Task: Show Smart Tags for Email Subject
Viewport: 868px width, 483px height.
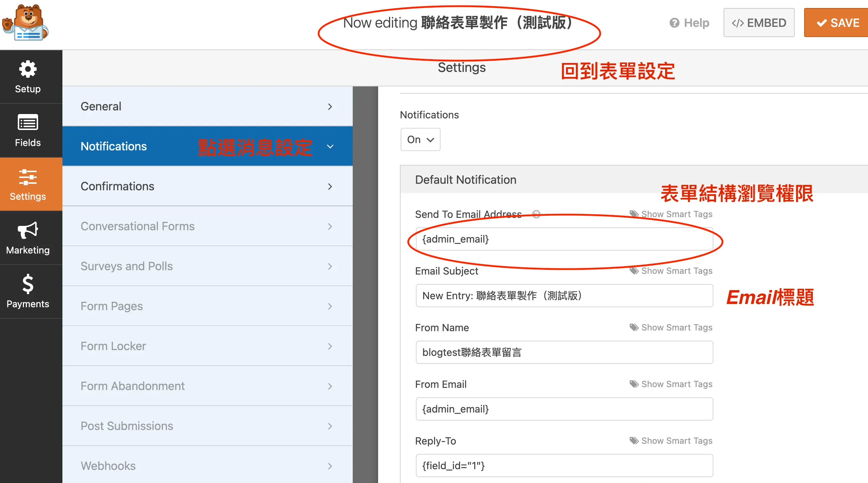Action: (x=671, y=271)
